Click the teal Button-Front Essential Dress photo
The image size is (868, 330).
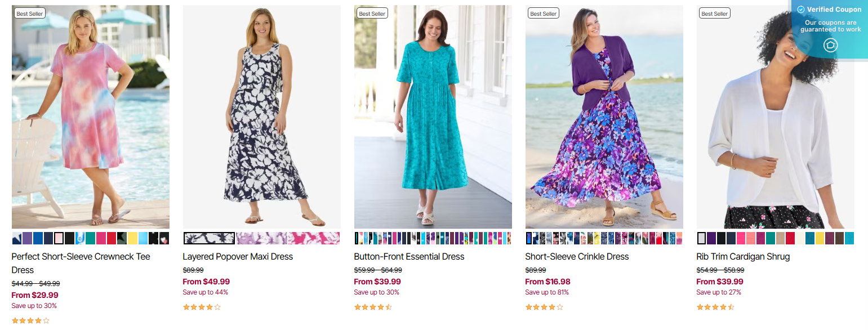(433, 117)
